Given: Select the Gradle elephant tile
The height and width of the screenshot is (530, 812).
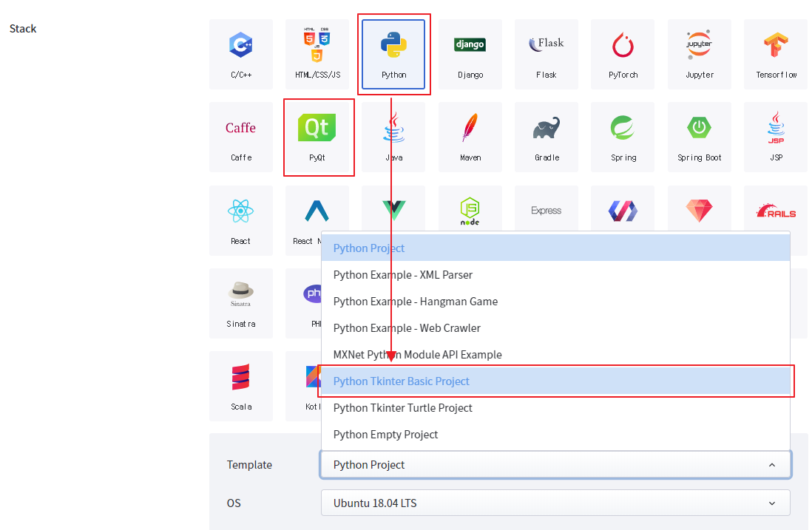Looking at the screenshot, I should click(x=547, y=137).
